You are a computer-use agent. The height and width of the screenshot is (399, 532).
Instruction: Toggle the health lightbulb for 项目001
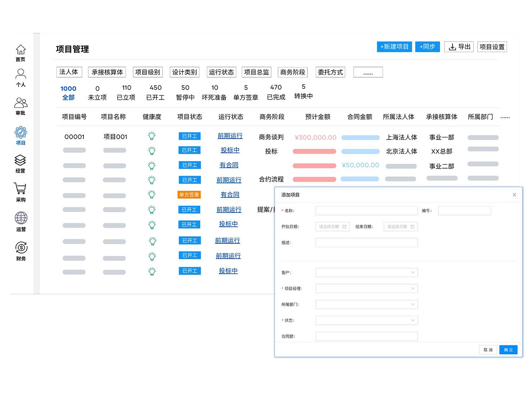click(151, 136)
